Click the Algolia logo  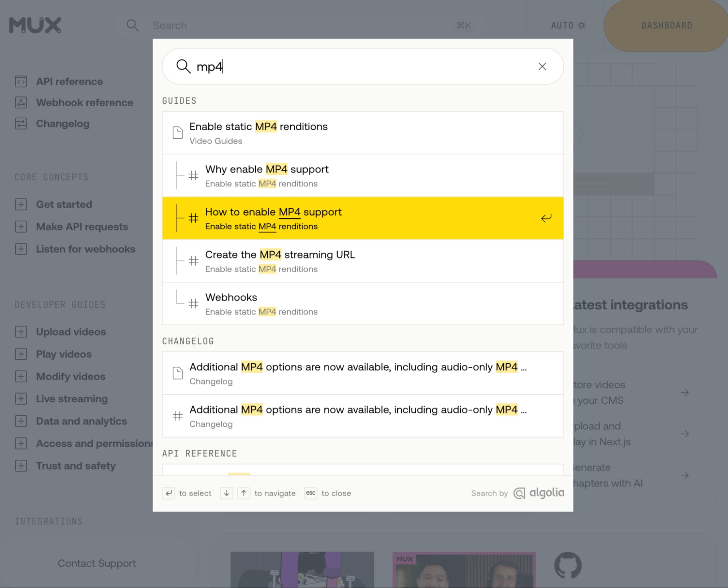click(539, 493)
